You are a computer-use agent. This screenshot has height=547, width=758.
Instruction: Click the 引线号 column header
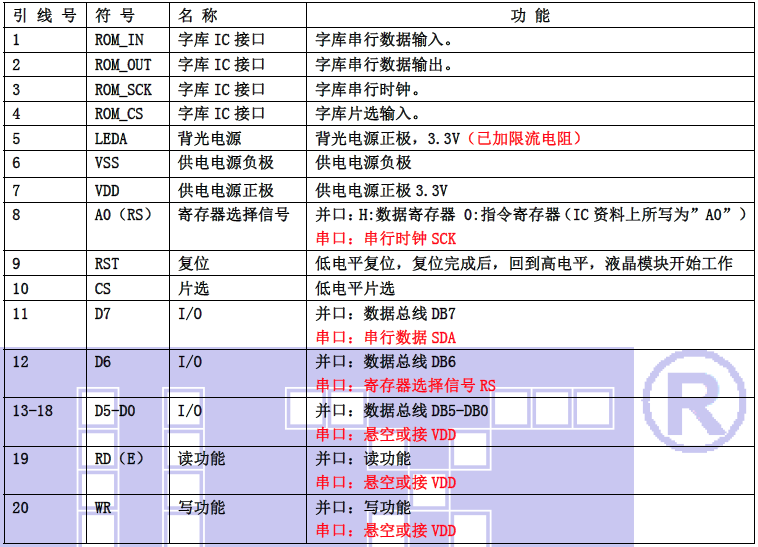pyautogui.click(x=44, y=16)
